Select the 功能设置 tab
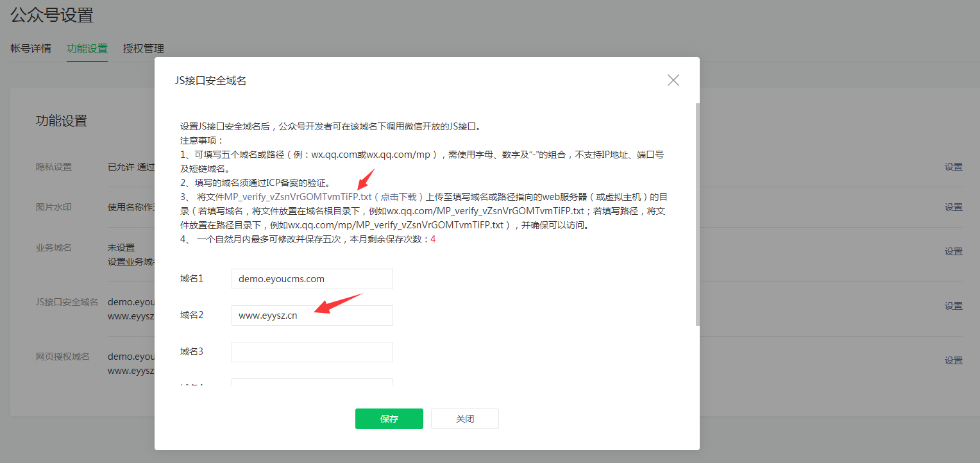 (86, 48)
